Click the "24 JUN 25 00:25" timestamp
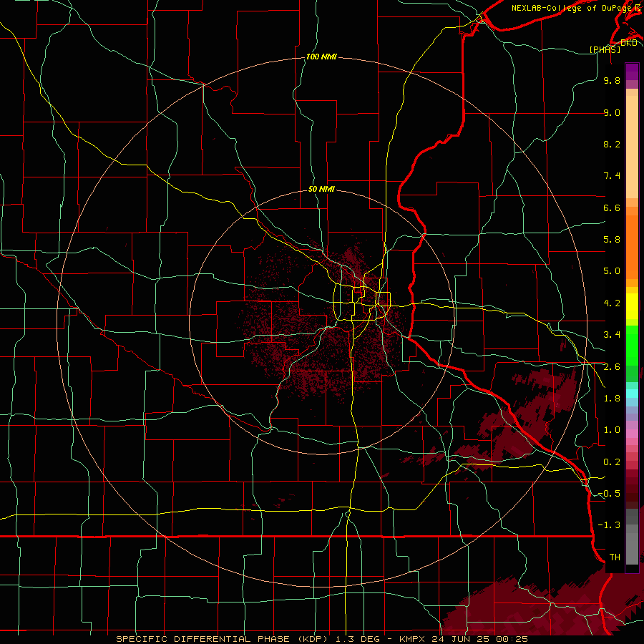Viewport: 644px width, 644px height. 481,639
